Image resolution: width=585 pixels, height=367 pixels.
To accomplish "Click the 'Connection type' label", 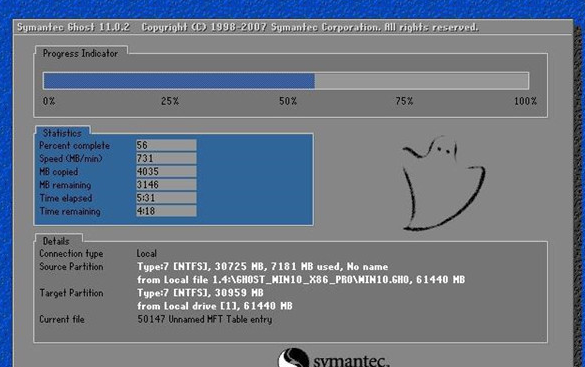I will click(71, 254).
